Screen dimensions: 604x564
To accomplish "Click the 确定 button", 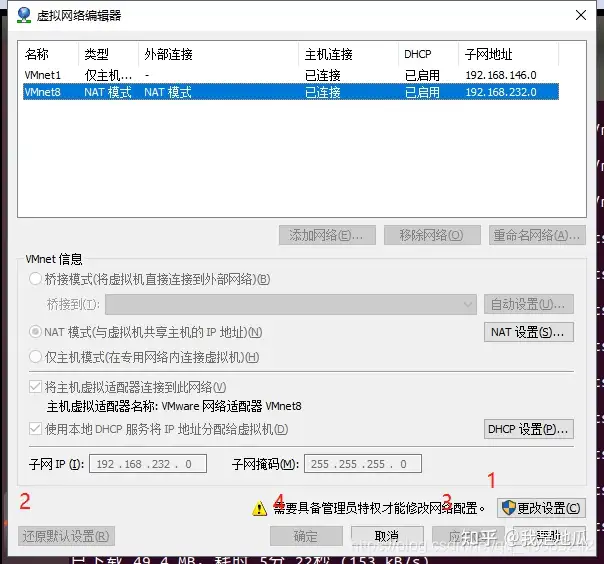I will [x=306, y=536].
